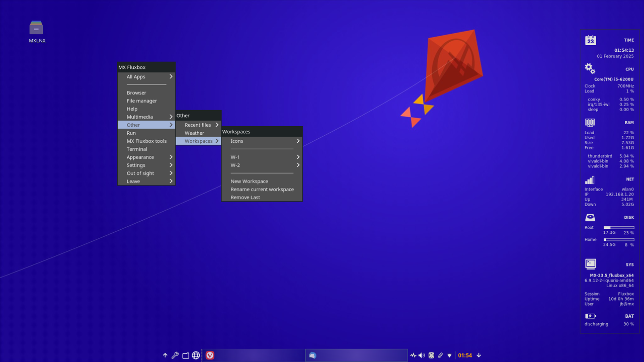
Task: Click the Home disk usage bar
Action: (x=619, y=240)
